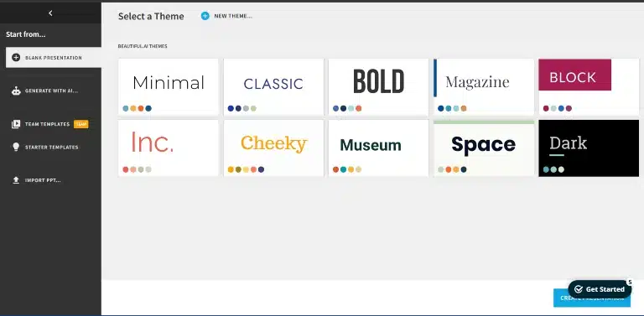Viewport: 644px width, 316px height.
Task: Select the Cheeky theme card
Action: point(273,148)
